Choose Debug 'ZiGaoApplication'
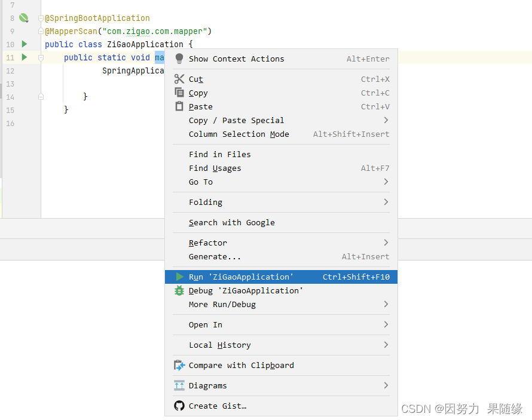Screen dimensions: 532x420 tap(281, 290)
